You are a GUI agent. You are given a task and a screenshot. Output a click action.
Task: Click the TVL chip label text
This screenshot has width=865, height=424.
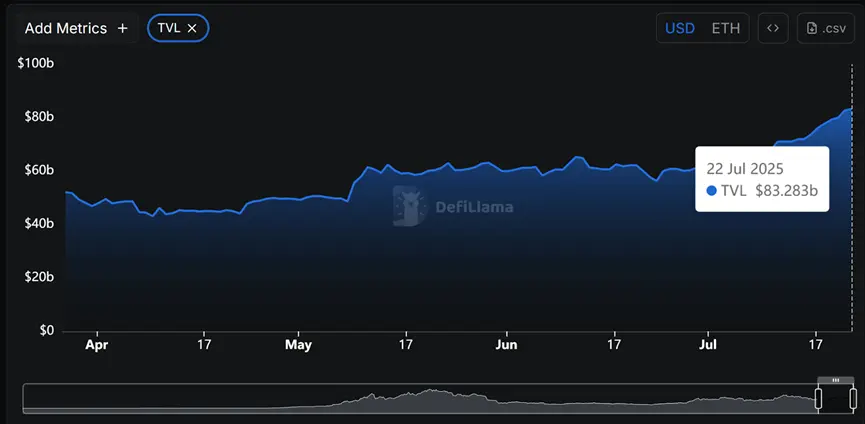[x=169, y=28]
